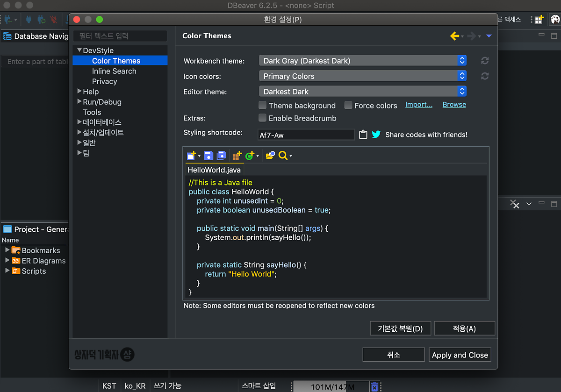Expand the Run/Debug preferences tree node

click(79, 102)
